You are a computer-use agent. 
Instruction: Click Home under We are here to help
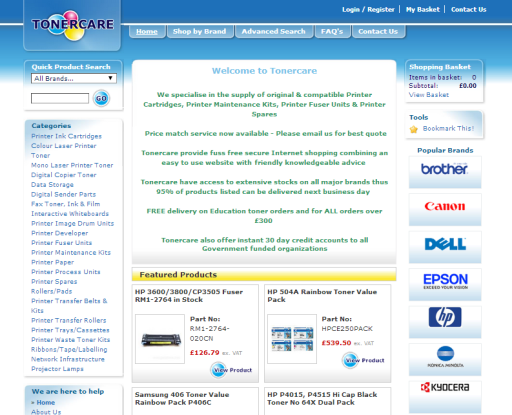click(x=45, y=402)
